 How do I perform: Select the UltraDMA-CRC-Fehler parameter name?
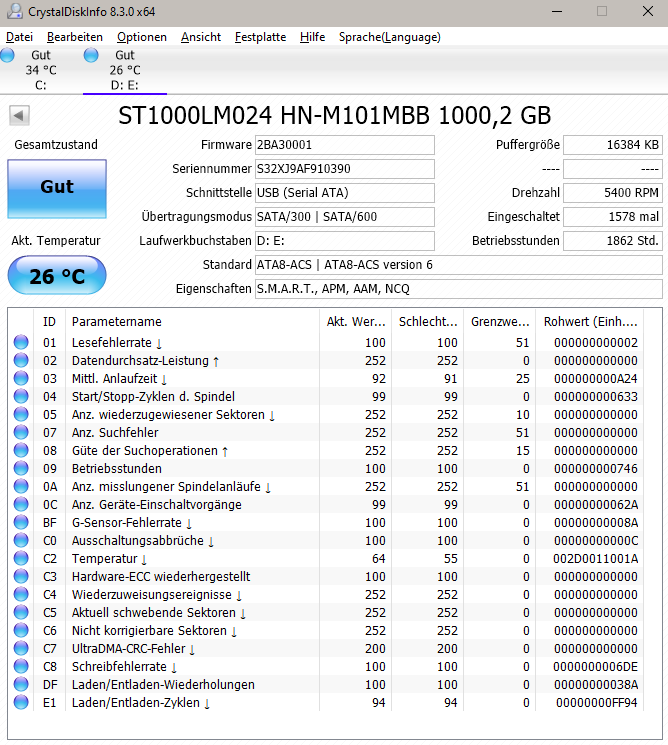[133, 649]
